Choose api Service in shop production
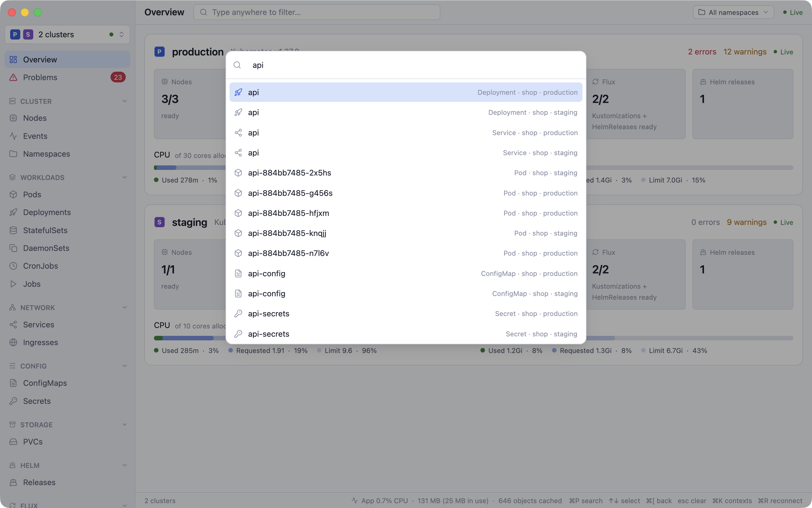 pos(406,133)
